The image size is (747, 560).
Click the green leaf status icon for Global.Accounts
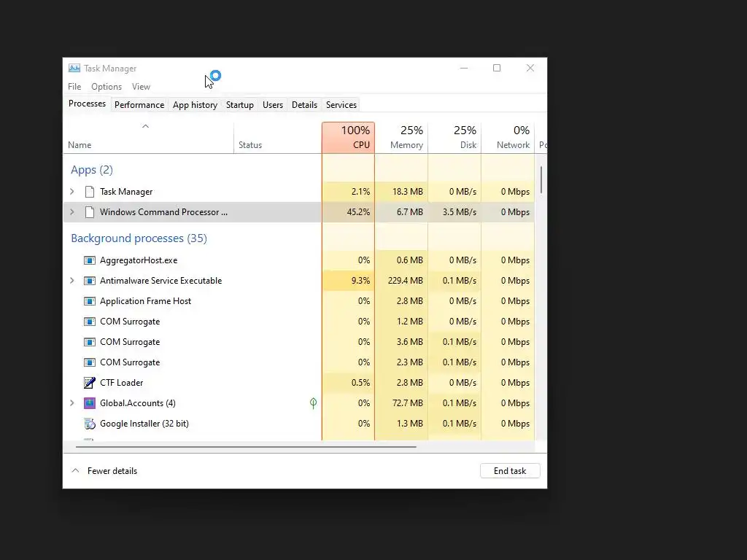(313, 403)
